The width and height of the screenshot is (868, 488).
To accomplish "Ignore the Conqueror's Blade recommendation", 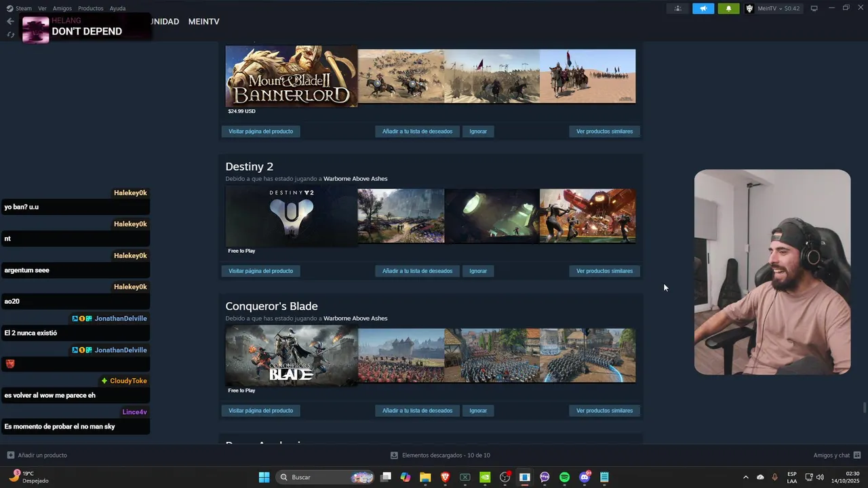I will pos(478,411).
